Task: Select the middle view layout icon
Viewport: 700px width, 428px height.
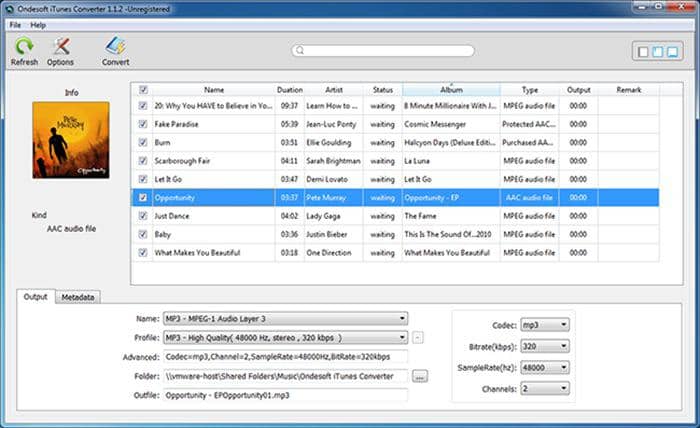Action: click(659, 51)
